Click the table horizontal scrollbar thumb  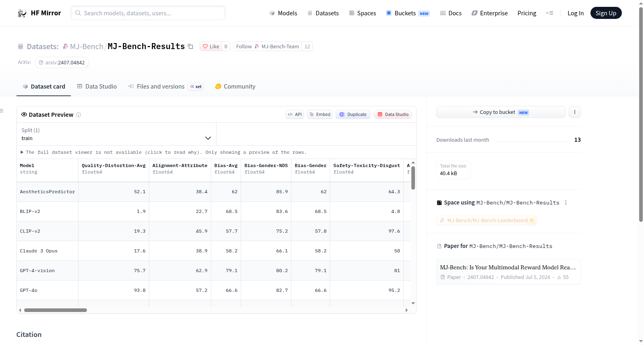tap(56, 310)
